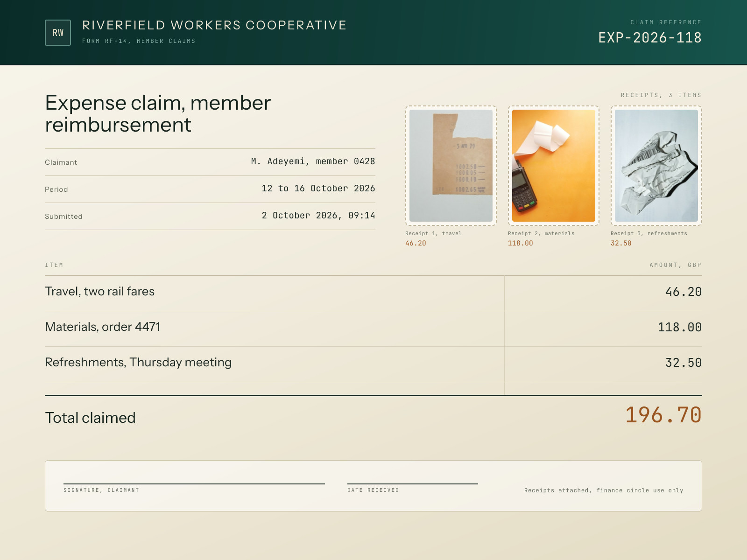Open the Receipt 1 travel thumbnail
The image size is (747, 560).
451,166
